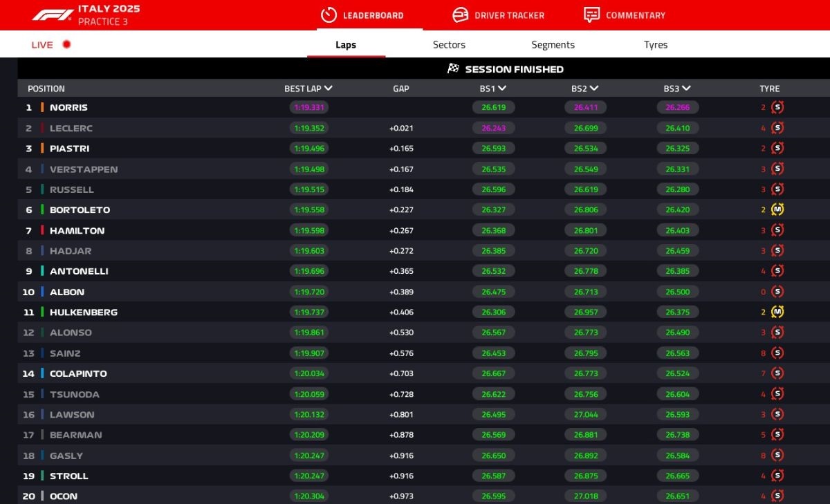Click the red LIVE indicator dot

tap(67, 44)
